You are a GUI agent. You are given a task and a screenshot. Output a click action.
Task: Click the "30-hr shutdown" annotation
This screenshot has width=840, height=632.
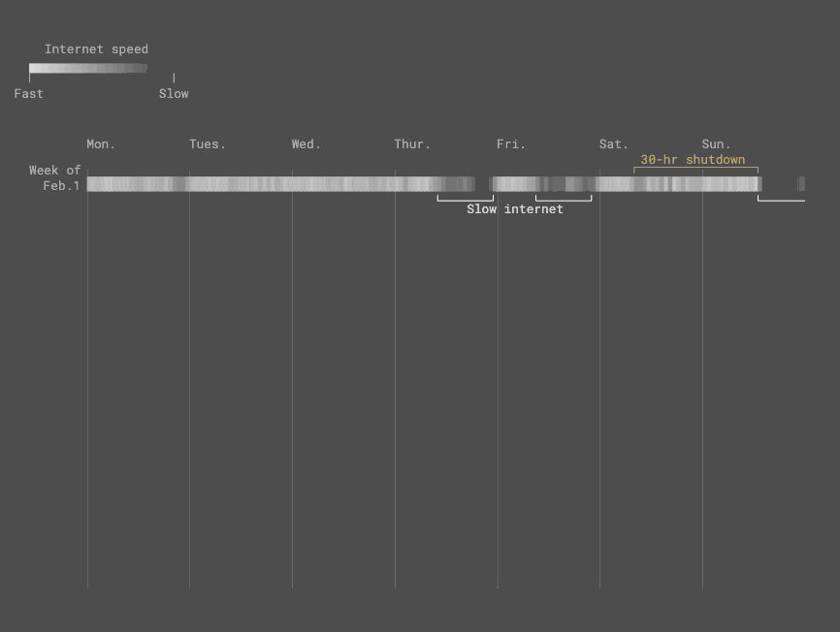pos(693,160)
